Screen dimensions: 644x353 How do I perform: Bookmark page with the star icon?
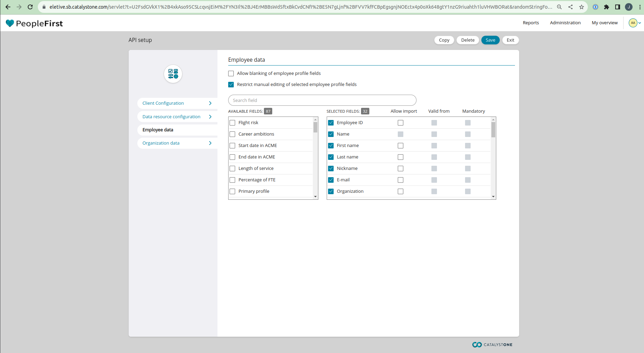tap(582, 7)
